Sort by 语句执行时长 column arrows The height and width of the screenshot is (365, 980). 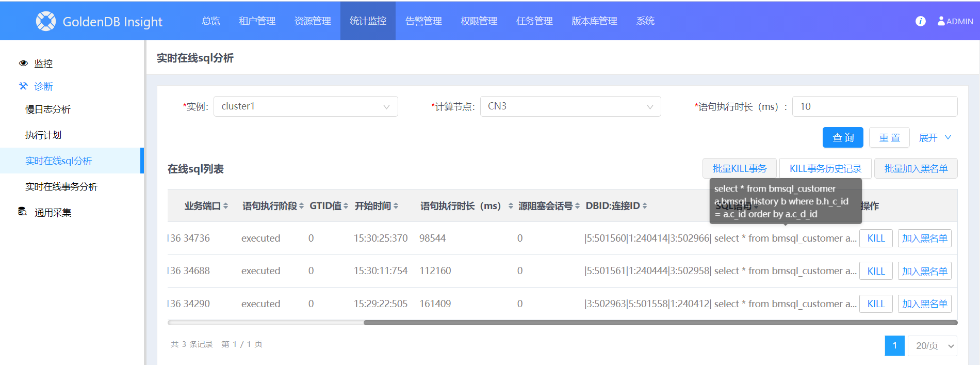pos(511,206)
